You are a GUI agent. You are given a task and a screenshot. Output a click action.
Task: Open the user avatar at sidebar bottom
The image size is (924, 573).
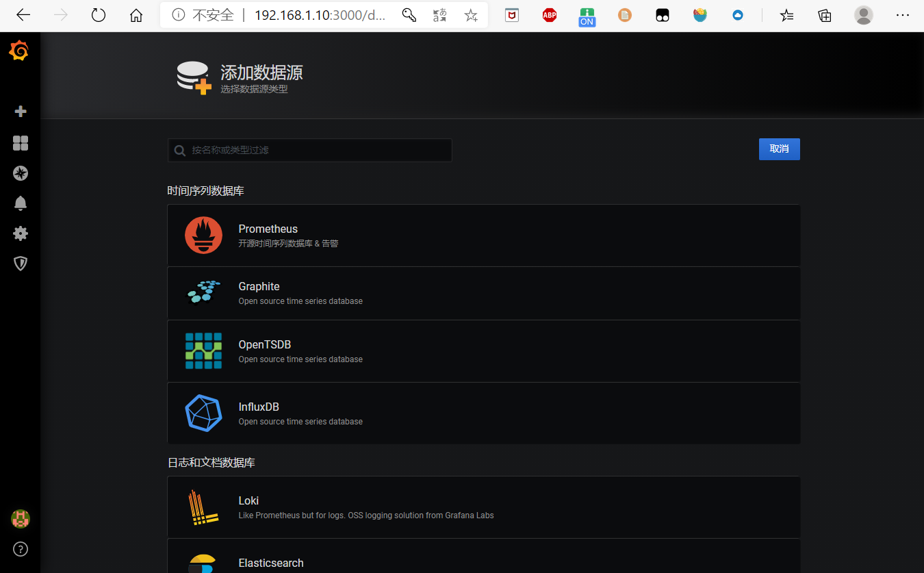click(x=21, y=519)
